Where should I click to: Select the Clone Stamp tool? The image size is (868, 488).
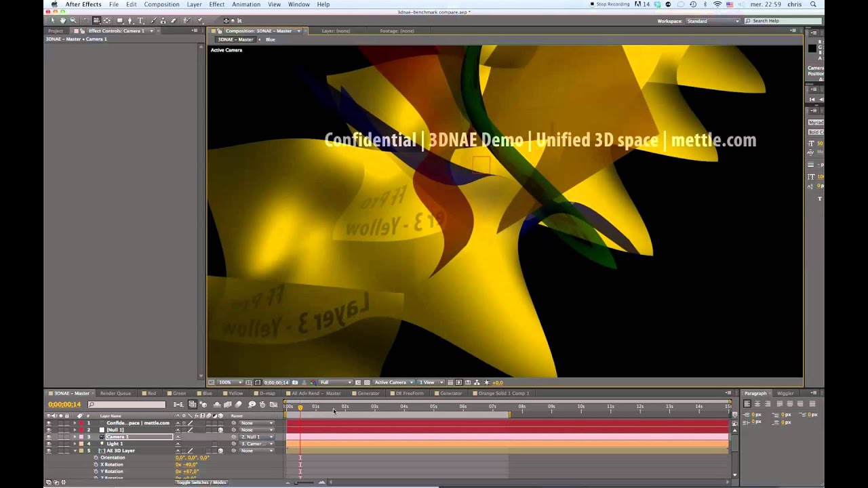pos(163,20)
